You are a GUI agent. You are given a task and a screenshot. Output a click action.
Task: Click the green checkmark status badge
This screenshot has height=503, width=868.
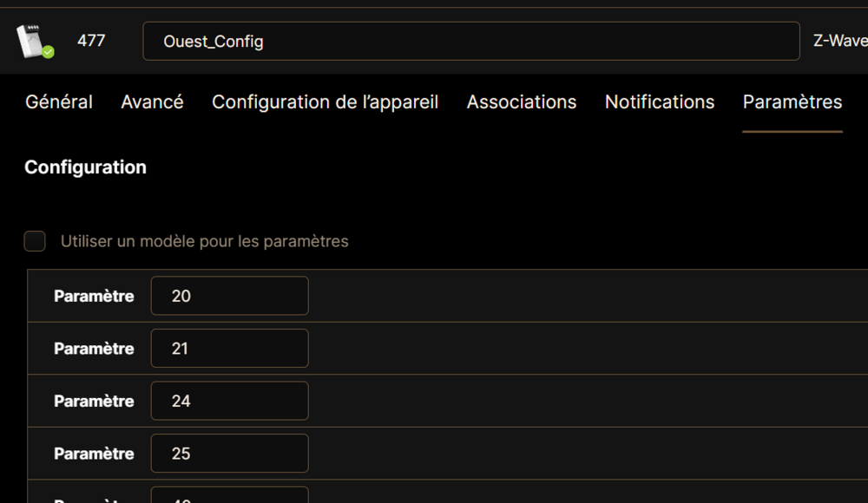click(x=49, y=52)
